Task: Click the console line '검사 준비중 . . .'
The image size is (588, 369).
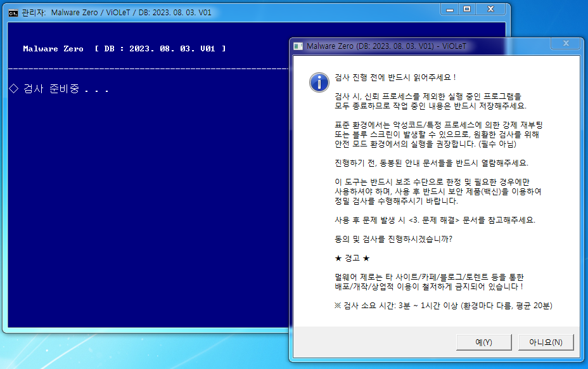Action: pos(59,89)
